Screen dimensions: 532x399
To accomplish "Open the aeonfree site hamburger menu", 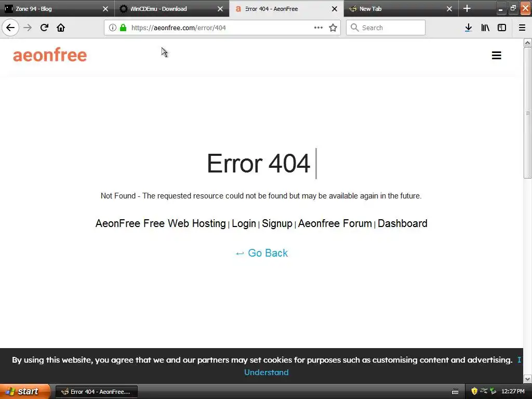I will point(496,55).
